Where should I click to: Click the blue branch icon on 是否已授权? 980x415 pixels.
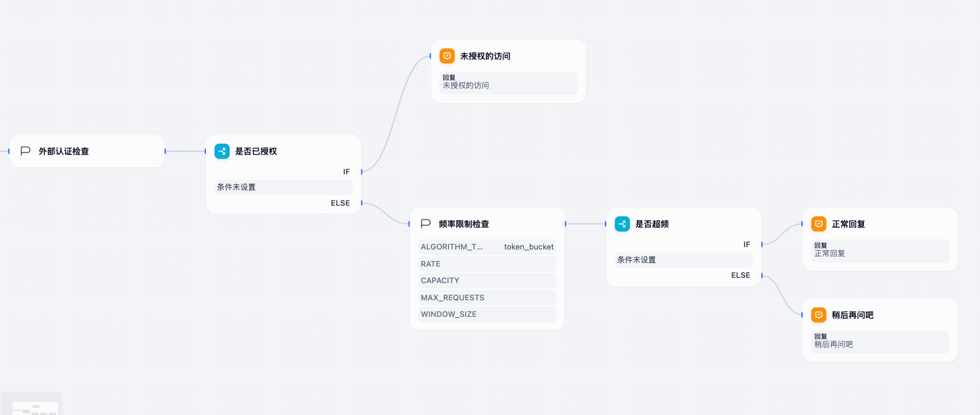pyautogui.click(x=222, y=151)
